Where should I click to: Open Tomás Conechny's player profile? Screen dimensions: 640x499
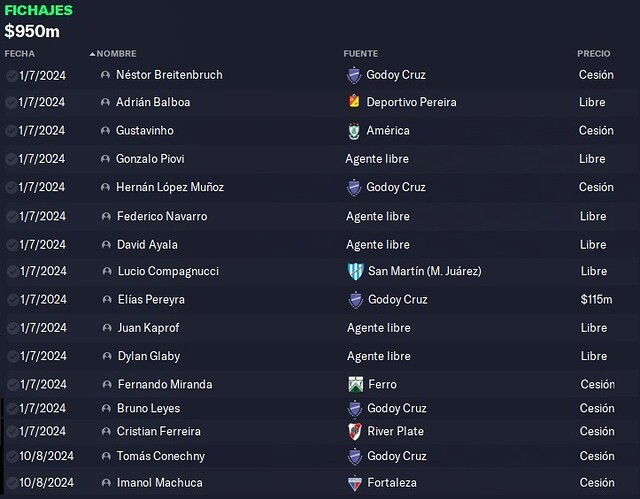click(161, 456)
